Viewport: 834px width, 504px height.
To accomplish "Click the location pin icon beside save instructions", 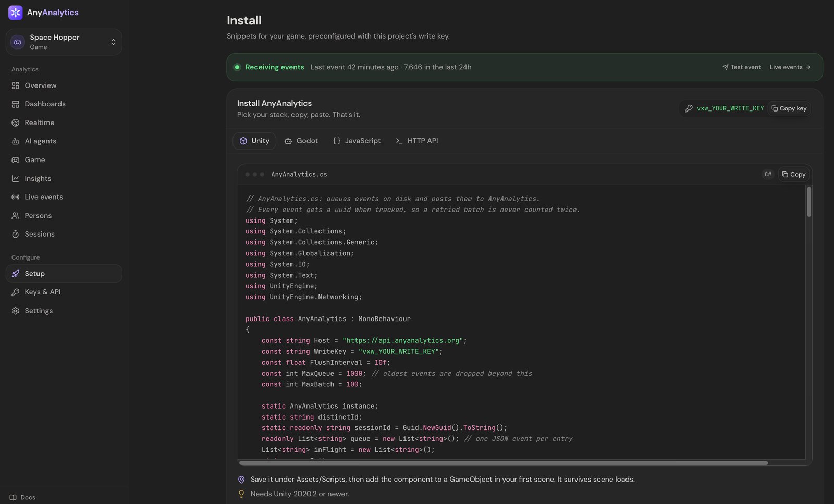I will (241, 480).
